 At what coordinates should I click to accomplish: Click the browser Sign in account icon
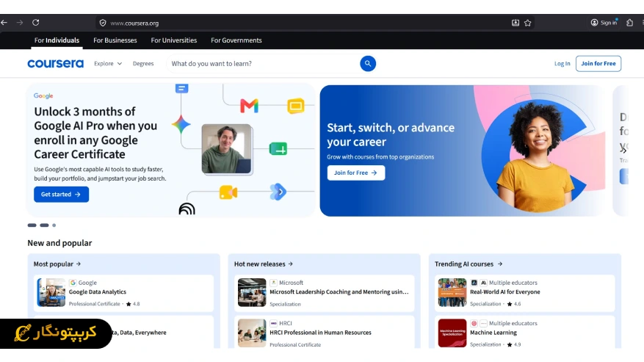pos(604,23)
